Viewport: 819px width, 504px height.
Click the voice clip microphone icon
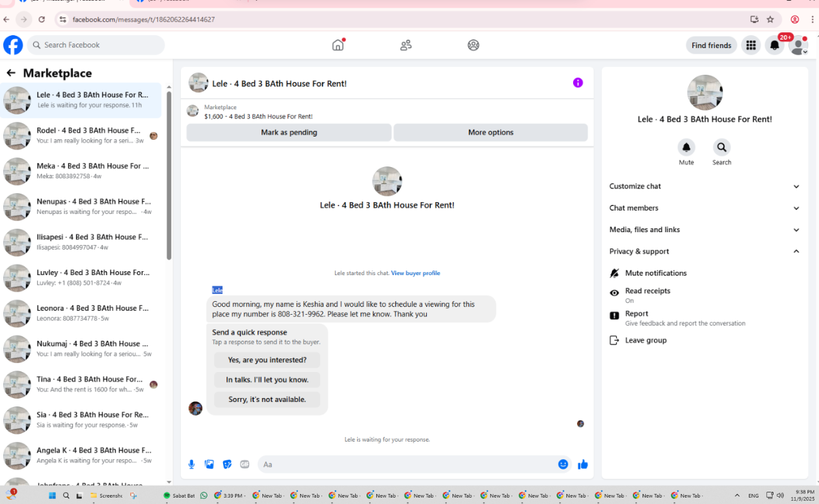click(x=191, y=464)
